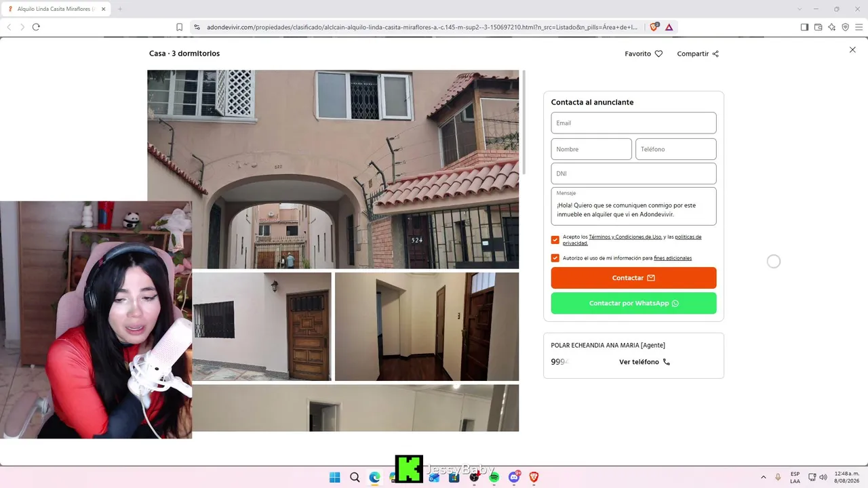Select the Alquilo Linda Casita Miraflores tab
Screen dimensions: 868x488
(56, 9)
